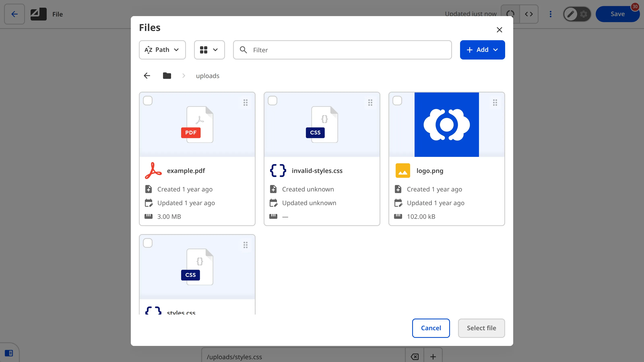Open the three-dot options menu
Viewport: 644px width, 362px height.
550,14
